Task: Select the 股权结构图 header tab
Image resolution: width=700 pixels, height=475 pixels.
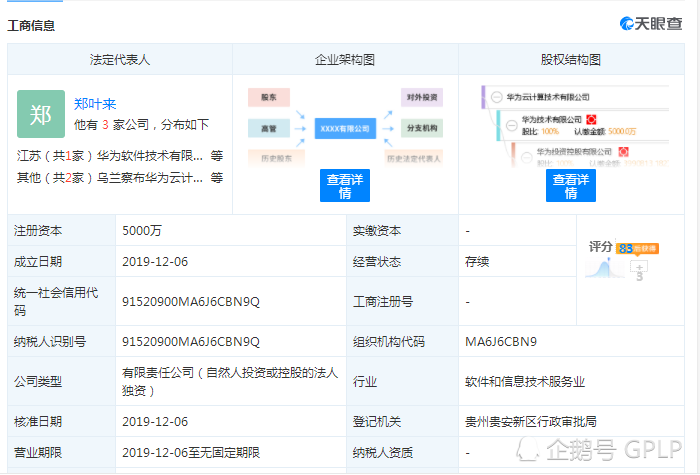Action: click(x=571, y=59)
